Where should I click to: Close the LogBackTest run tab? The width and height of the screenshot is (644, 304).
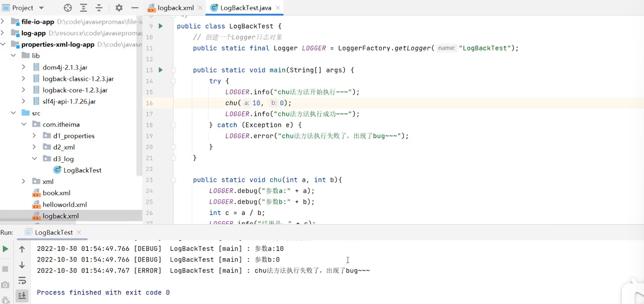tap(79, 232)
